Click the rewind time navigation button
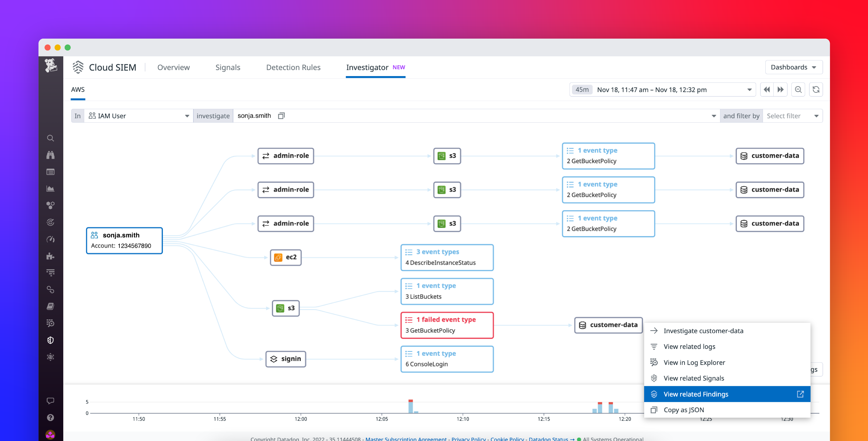 click(x=767, y=89)
